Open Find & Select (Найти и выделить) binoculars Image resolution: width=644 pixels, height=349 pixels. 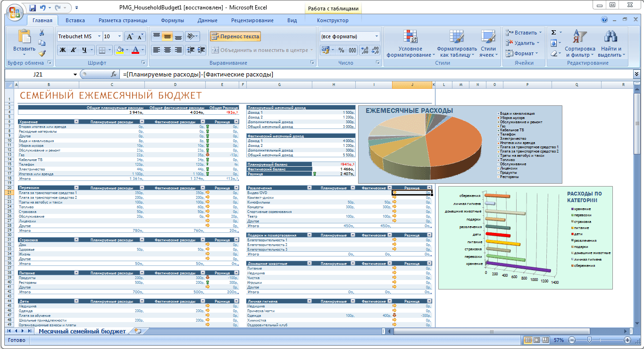click(611, 44)
